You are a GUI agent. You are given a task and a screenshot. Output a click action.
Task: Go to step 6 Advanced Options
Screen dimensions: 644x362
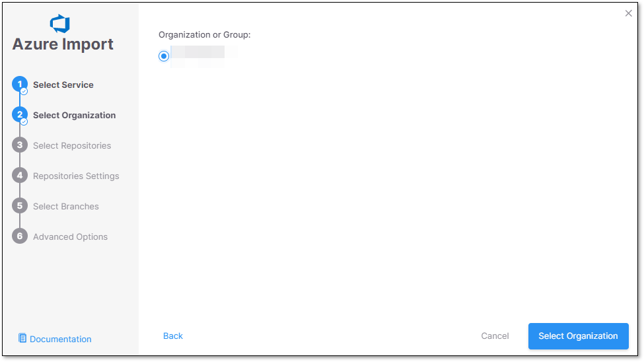point(70,236)
